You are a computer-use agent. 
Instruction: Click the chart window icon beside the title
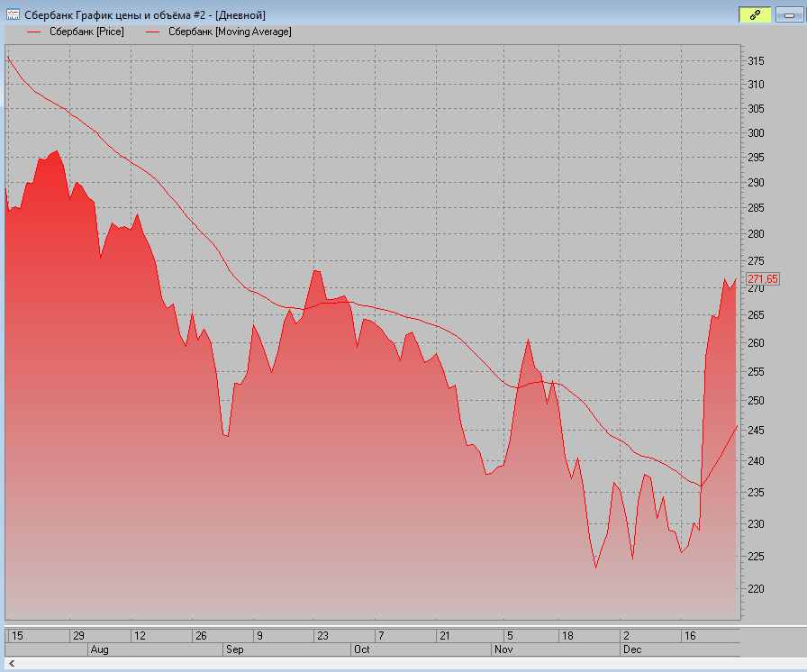tap(13, 14)
